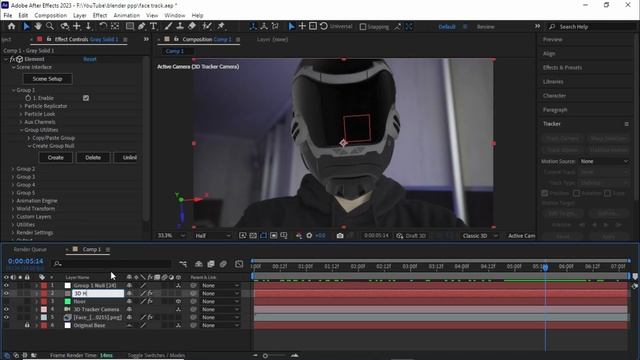
Task: Show the floor layer via eye column
Action: pos(6,301)
